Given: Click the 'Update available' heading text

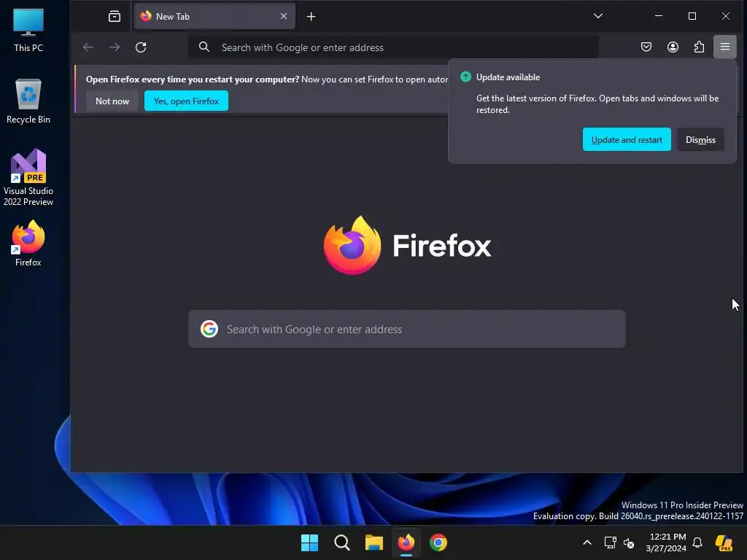Looking at the screenshot, I should coord(508,77).
